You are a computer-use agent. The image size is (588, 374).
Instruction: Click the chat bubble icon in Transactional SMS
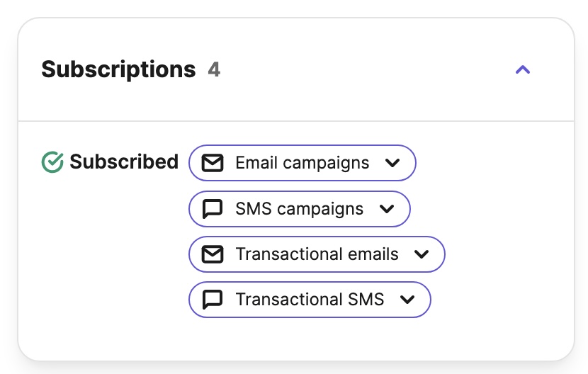(x=213, y=300)
